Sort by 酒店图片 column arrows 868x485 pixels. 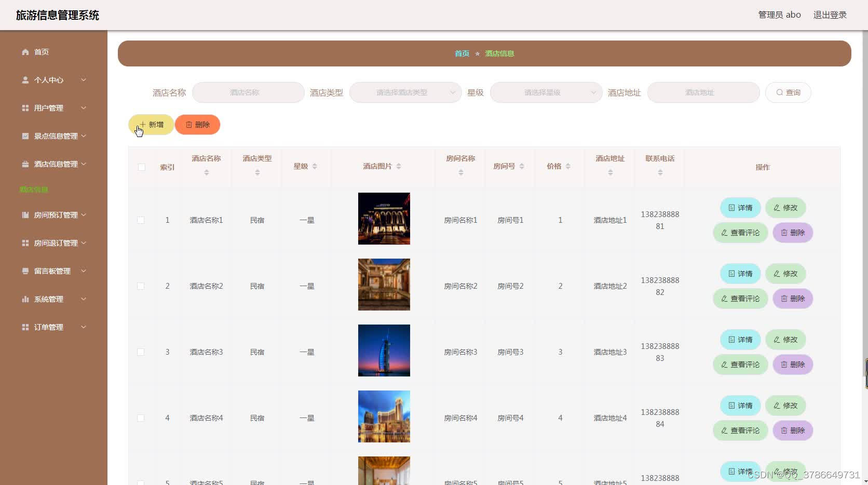[x=399, y=166]
